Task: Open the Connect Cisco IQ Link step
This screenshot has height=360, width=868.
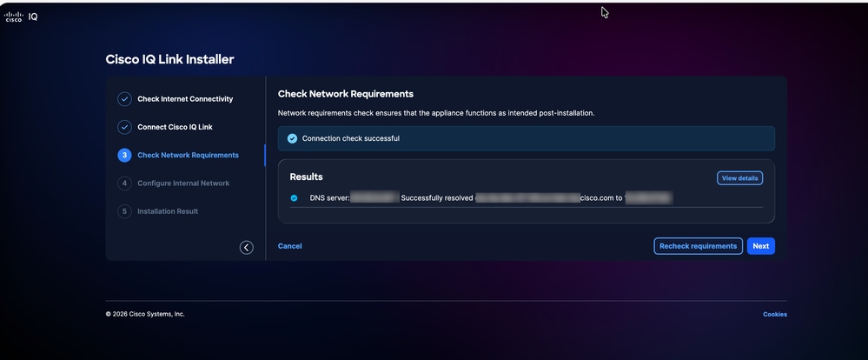Action: coord(175,127)
